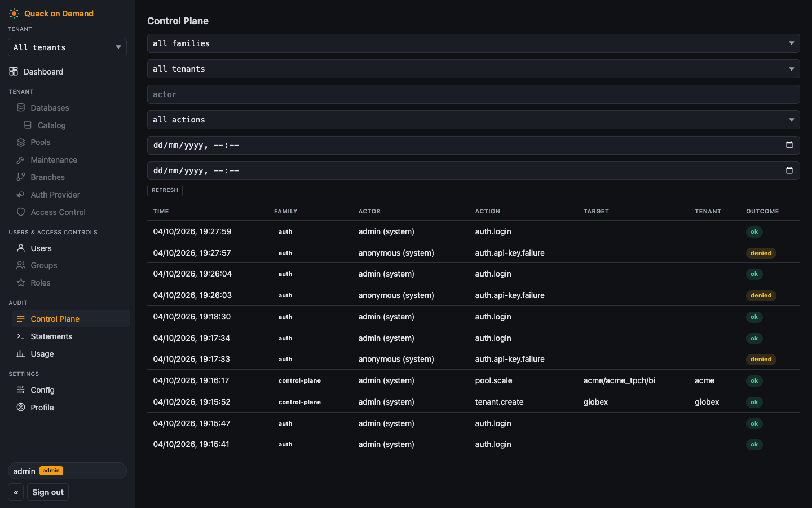The width and height of the screenshot is (812, 508).
Task: Expand the all tenants filter dropdown
Action: point(474,69)
